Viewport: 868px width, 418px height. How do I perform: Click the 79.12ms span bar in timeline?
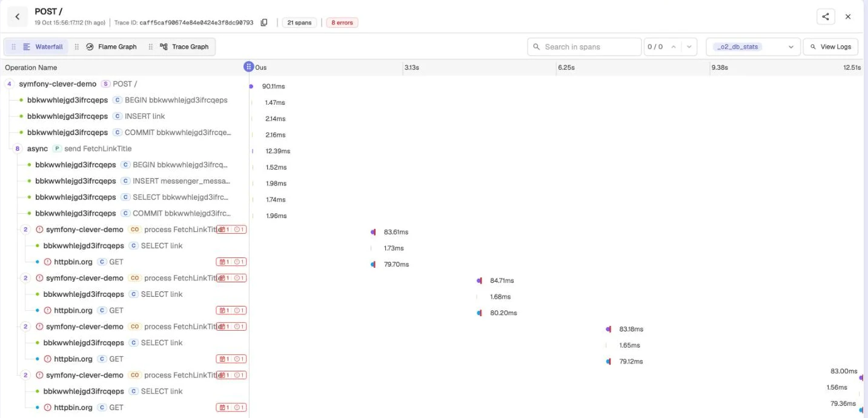pyautogui.click(x=608, y=361)
